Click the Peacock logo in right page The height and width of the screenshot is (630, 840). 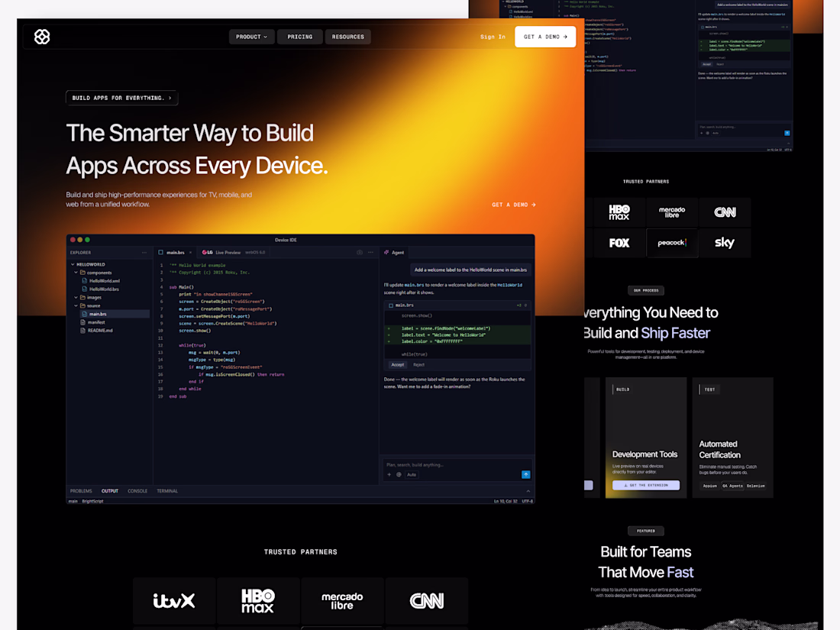[x=672, y=243]
